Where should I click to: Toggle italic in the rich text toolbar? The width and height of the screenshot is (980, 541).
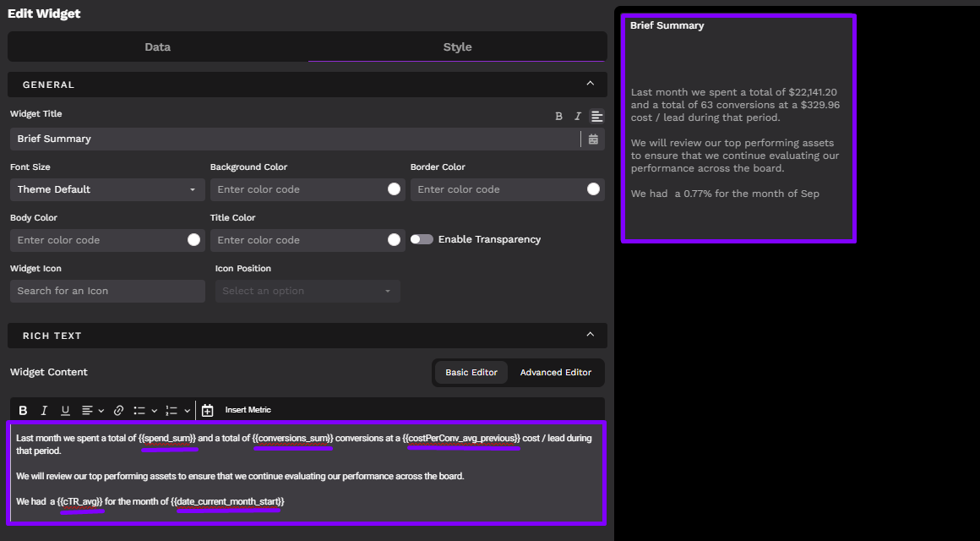44,411
